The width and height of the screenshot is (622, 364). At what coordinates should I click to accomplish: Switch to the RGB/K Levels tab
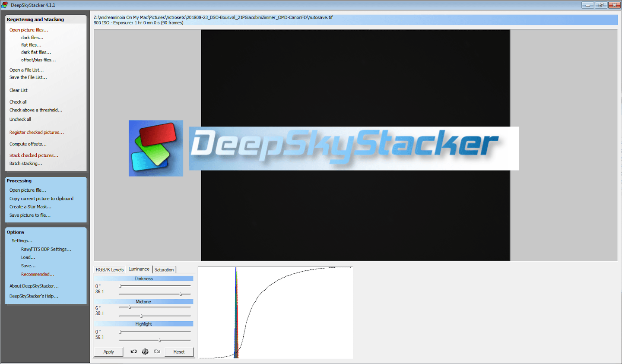(x=110, y=269)
